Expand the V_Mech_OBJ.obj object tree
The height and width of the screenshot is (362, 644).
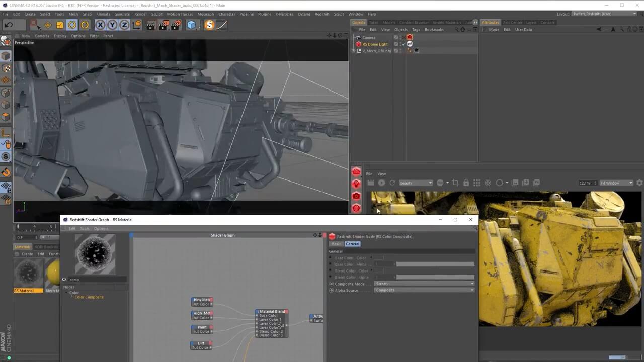coord(353,51)
